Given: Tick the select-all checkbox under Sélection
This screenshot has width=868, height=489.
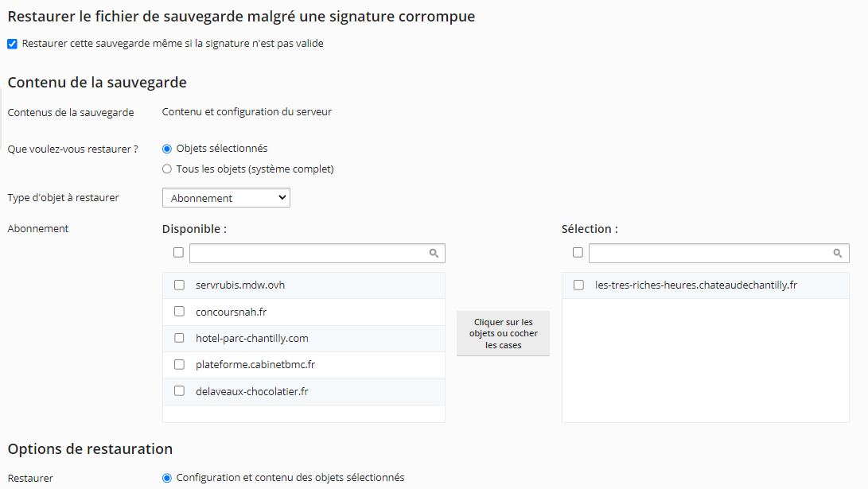Looking at the screenshot, I should pos(578,253).
